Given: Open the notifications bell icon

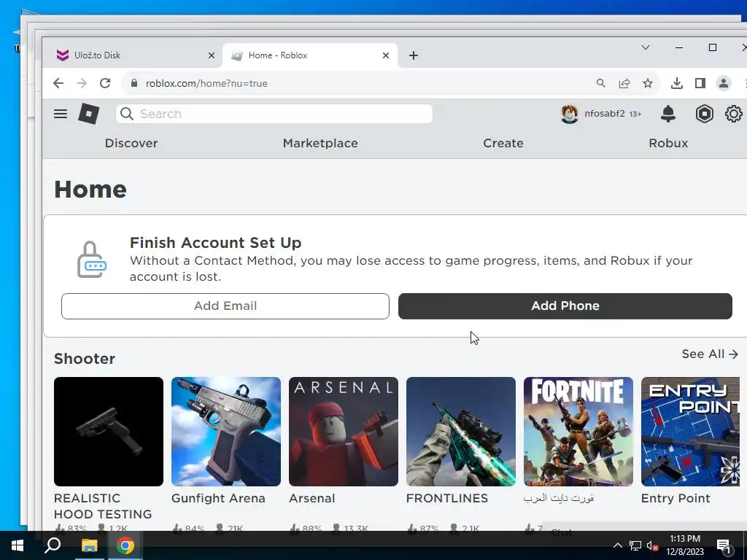Looking at the screenshot, I should [668, 114].
